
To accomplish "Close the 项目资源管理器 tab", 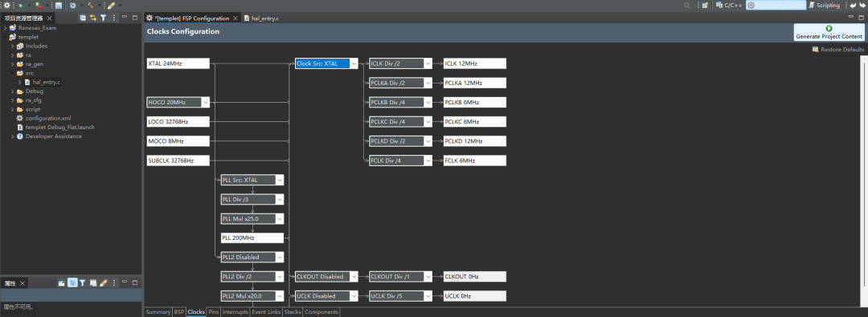I will (49, 18).
